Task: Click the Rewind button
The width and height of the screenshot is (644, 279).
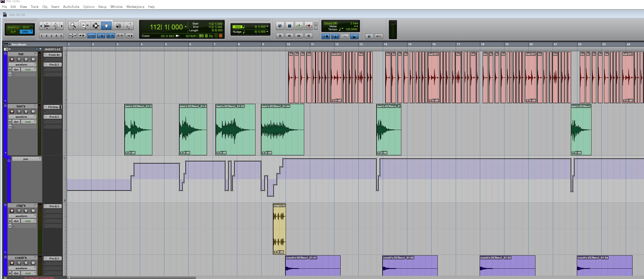Action: 289,36
